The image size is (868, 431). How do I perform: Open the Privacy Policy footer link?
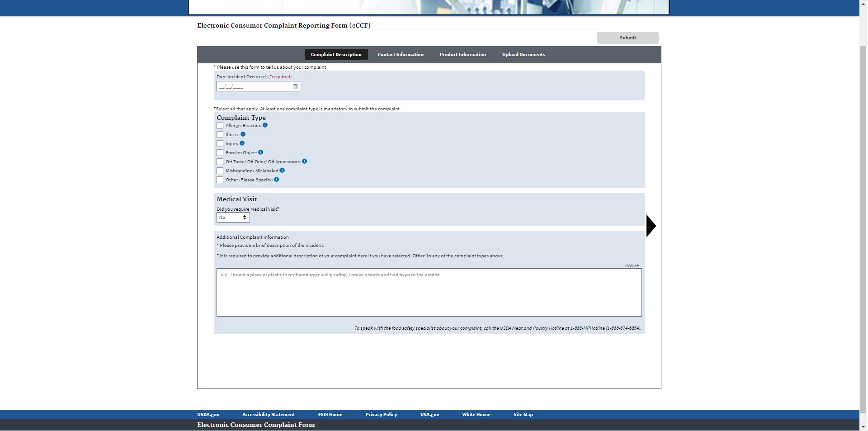coord(381,415)
